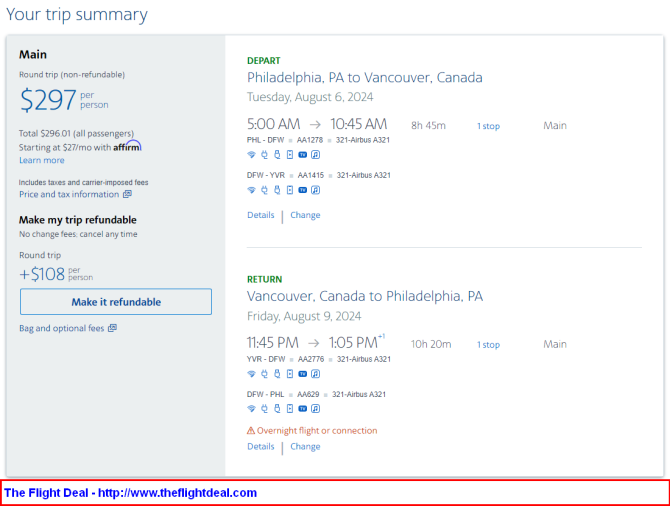Click the 5:00 AM departure time

tap(273, 124)
